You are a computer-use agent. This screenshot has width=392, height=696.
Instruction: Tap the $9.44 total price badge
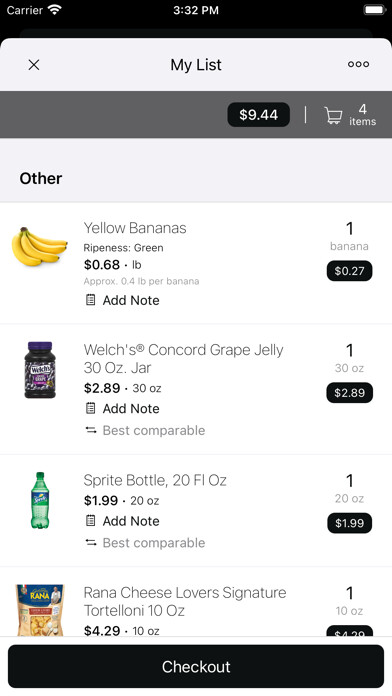[258, 115]
